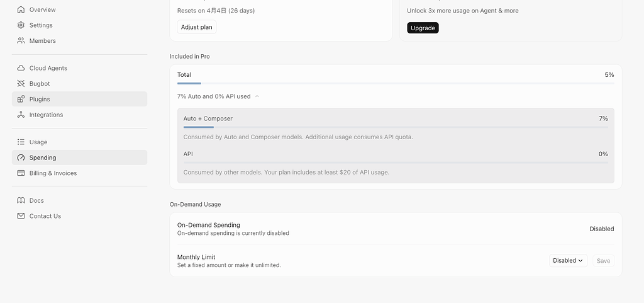Click the 'Monthly Limit' label
The width and height of the screenshot is (644, 303).
point(196,257)
